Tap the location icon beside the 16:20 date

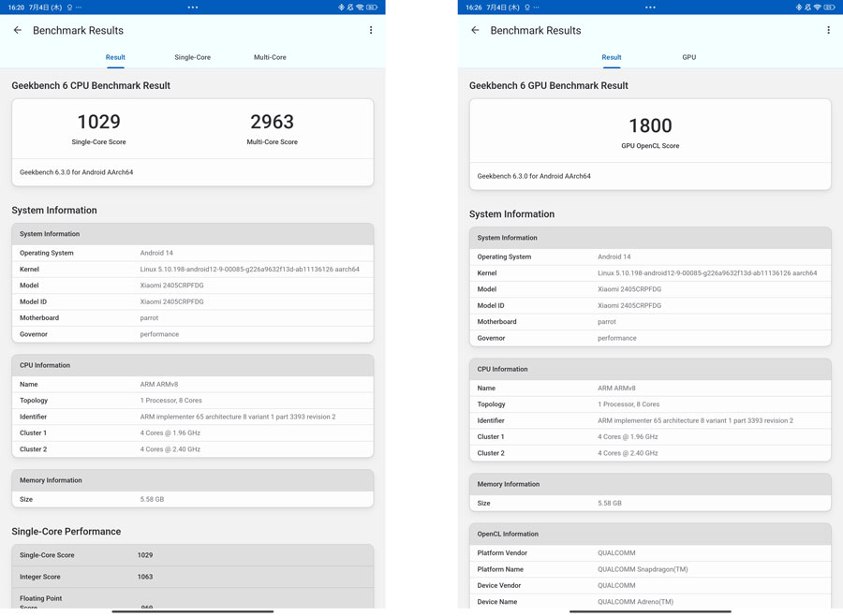(69, 7)
